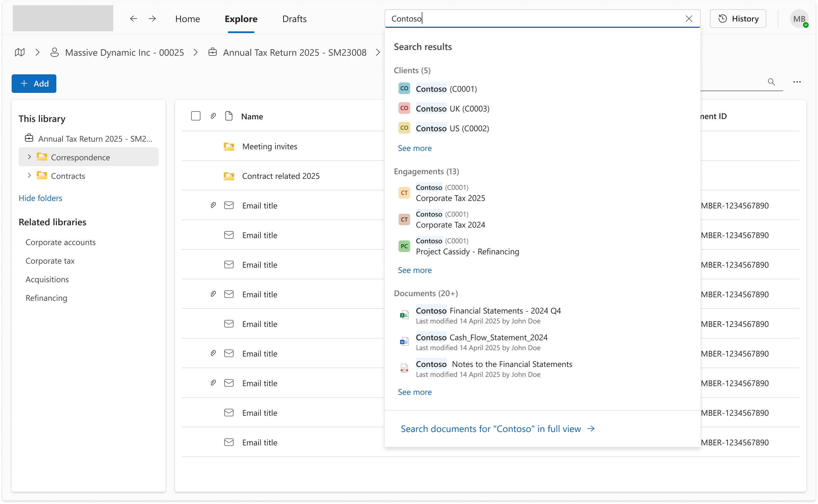Click the briefcase icon in the breadcrumb
The image size is (818, 504).
click(212, 52)
